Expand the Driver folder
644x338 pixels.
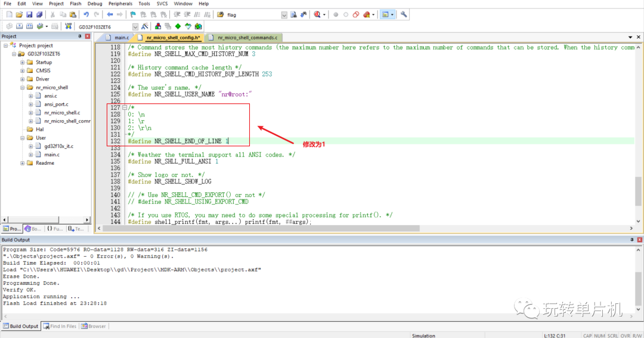click(22, 79)
